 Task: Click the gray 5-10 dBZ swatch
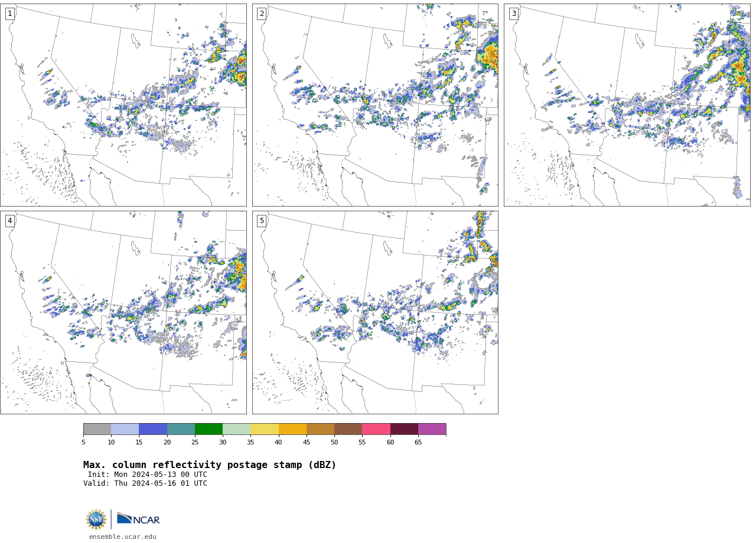pos(97,429)
